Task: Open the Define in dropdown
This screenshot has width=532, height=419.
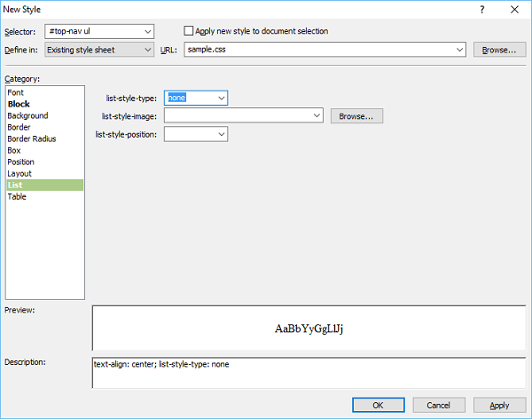Action: click(99, 50)
